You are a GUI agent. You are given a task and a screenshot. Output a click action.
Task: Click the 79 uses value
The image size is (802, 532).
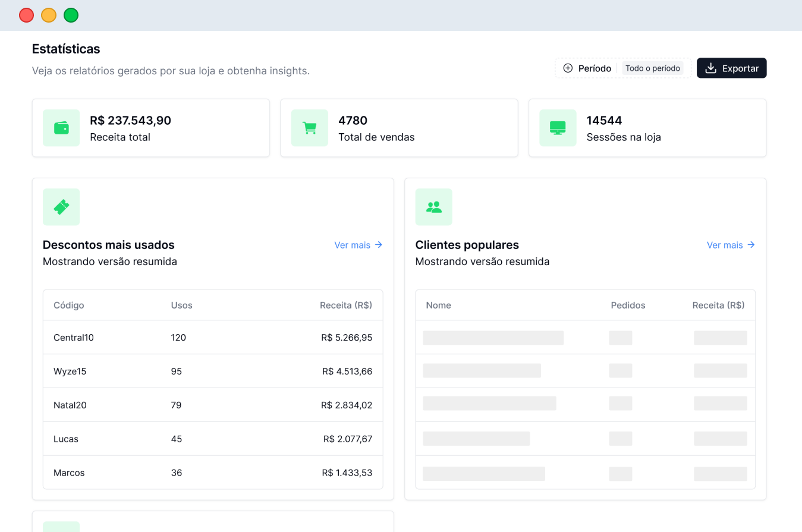[177, 405]
